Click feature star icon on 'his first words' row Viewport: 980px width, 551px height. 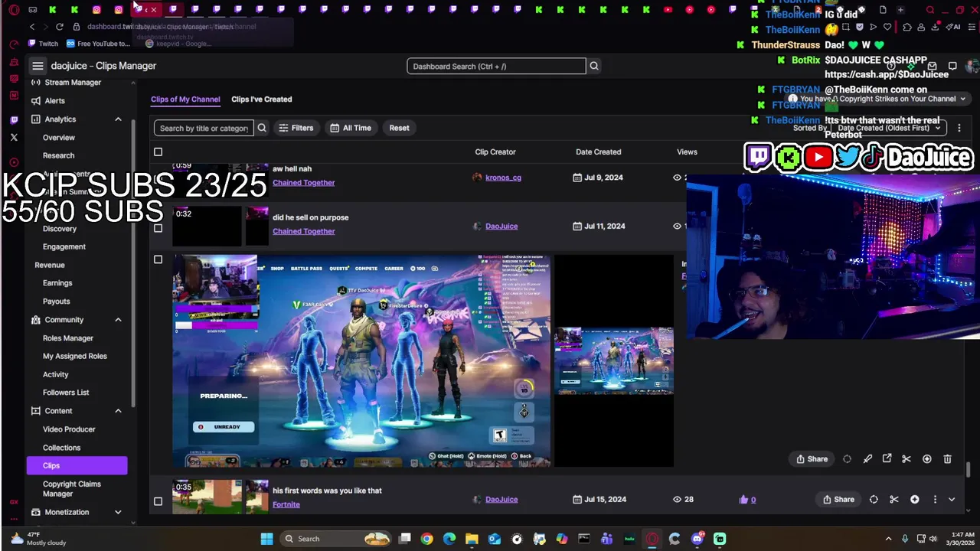pyautogui.click(x=914, y=500)
